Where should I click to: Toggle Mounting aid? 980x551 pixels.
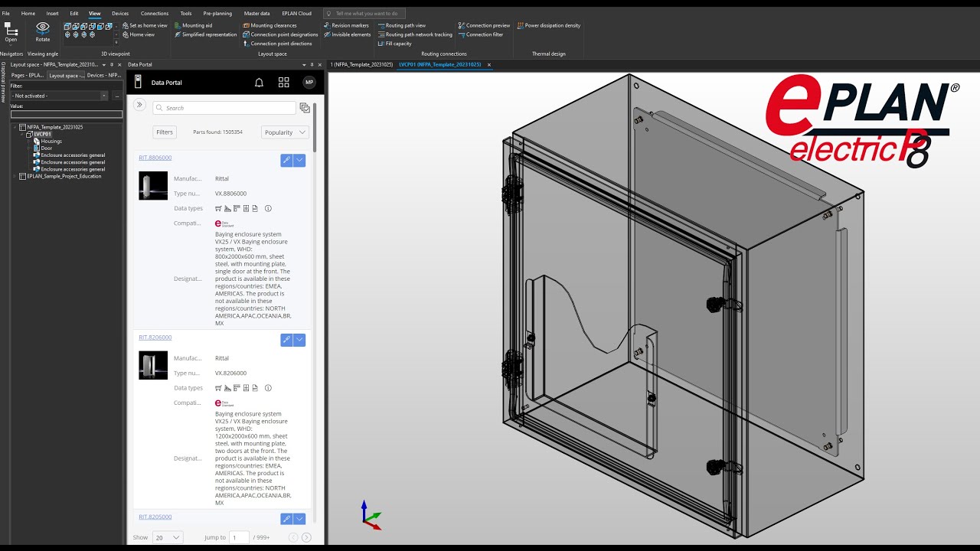pyautogui.click(x=194, y=25)
